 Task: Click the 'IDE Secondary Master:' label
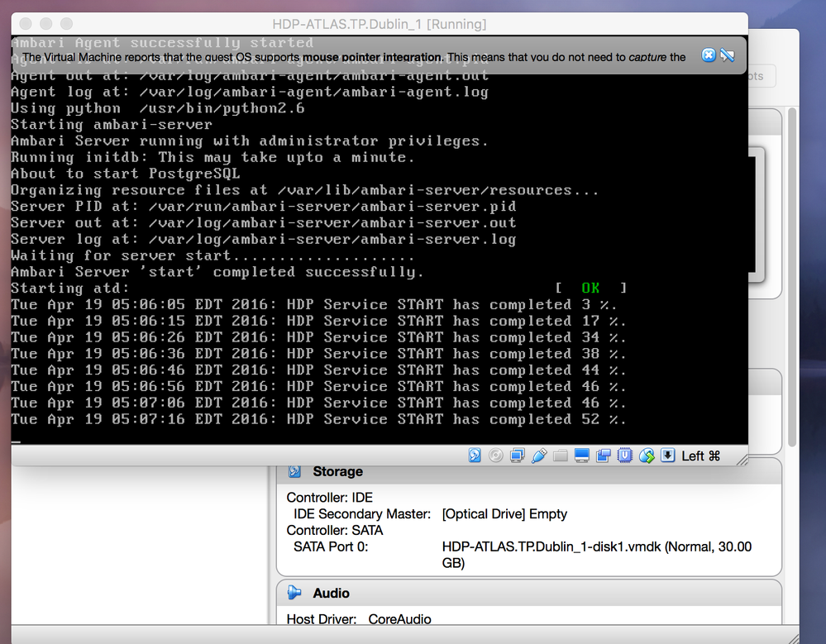coord(362,514)
